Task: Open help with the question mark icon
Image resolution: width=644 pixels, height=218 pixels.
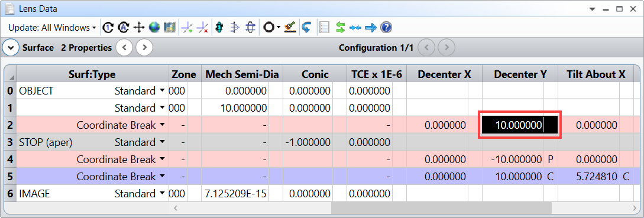Action: 386,28
